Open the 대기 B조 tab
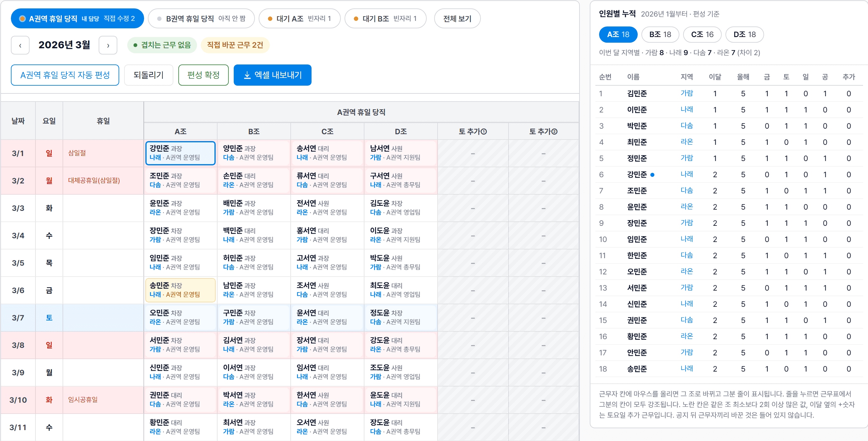This screenshot has width=868, height=441. 386,19
